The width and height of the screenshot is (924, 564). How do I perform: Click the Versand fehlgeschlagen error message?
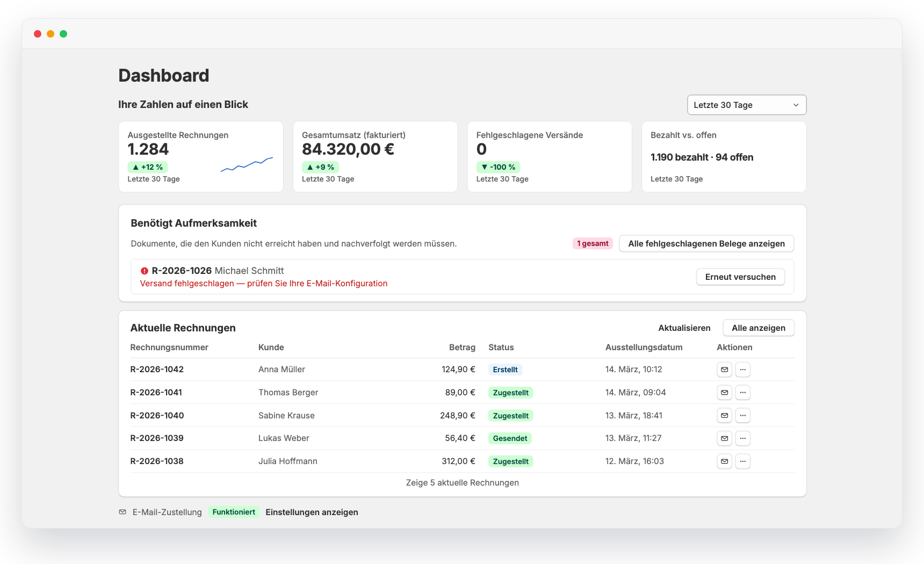tap(264, 284)
